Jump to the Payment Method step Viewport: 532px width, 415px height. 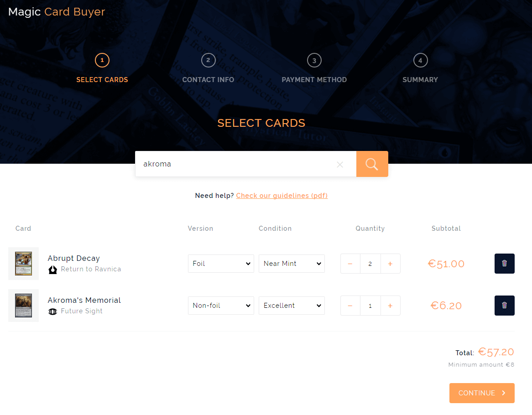pyautogui.click(x=314, y=68)
